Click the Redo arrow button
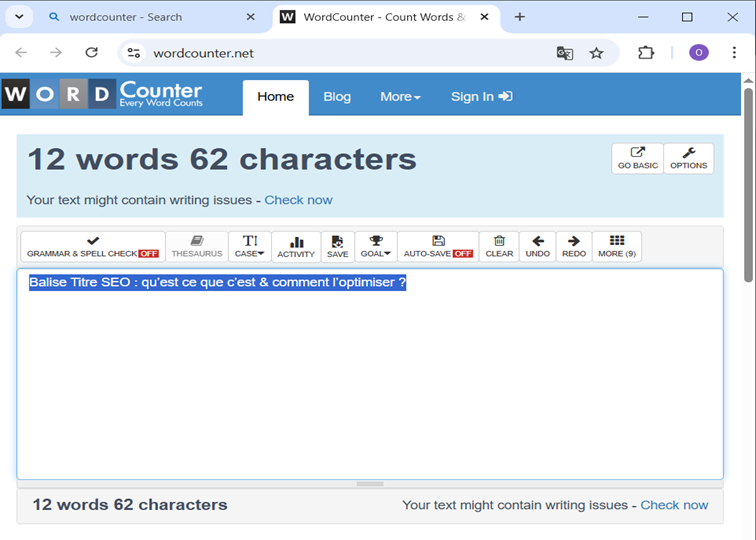This screenshot has height=540, width=756. pos(574,247)
